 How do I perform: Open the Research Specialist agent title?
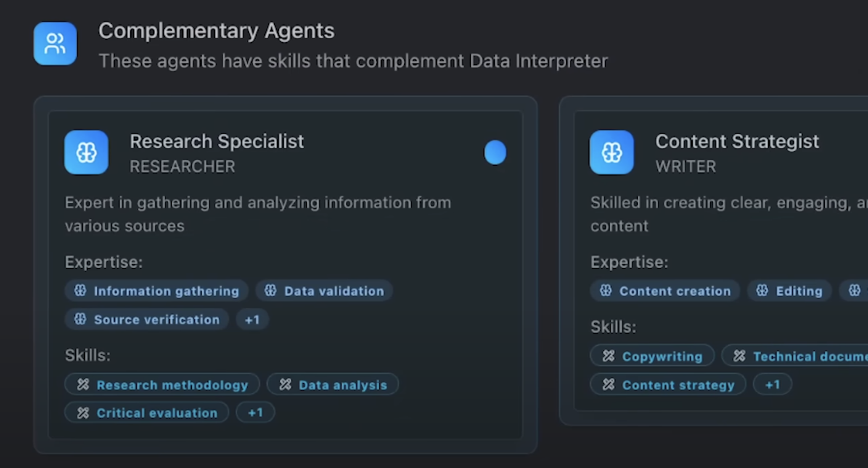(x=217, y=142)
